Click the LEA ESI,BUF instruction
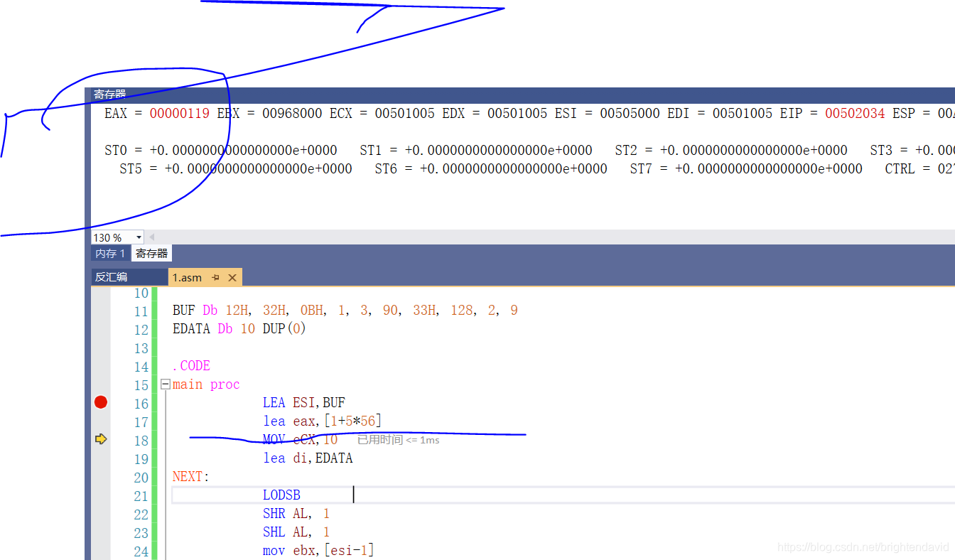 click(x=304, y=403)
